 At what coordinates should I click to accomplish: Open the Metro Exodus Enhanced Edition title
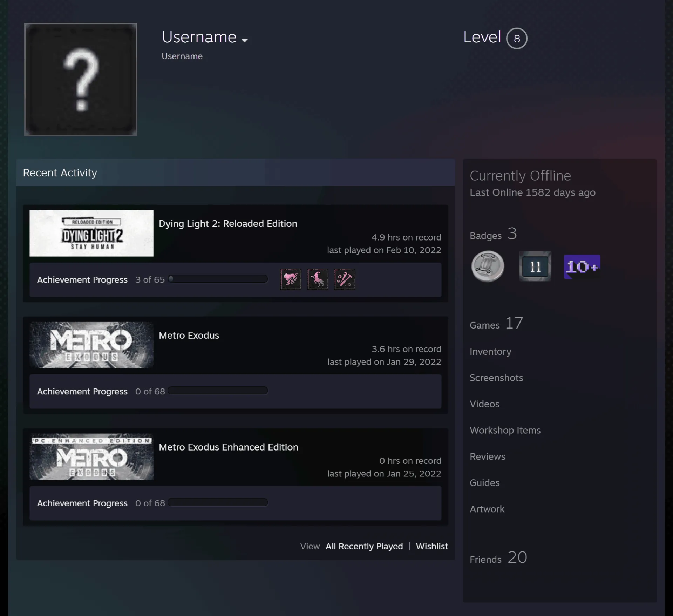point(229,447)
